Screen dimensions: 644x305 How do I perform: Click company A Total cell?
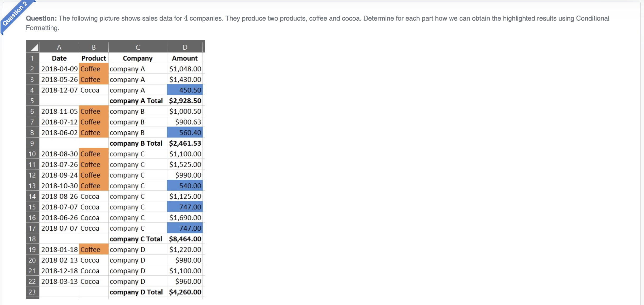tap(136, 101)
